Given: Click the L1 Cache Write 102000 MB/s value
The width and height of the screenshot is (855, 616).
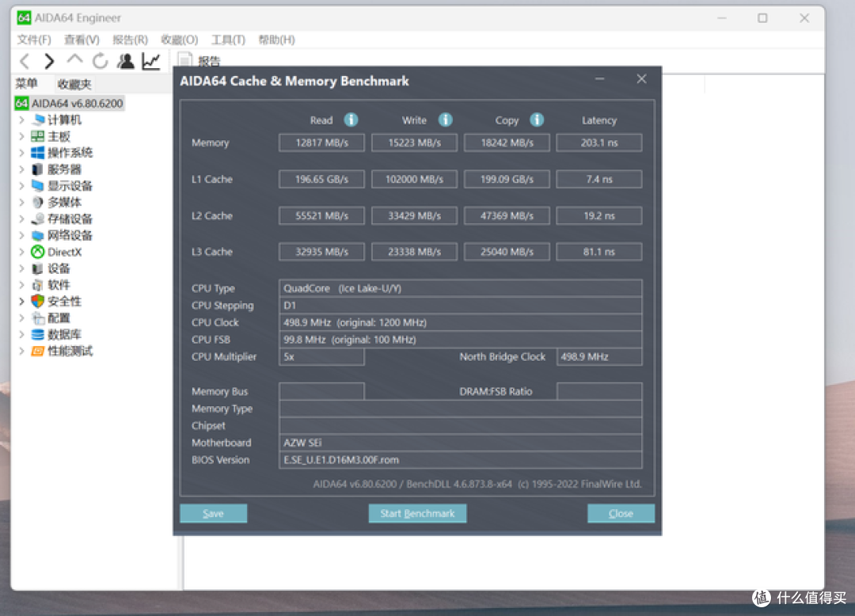Looking at the screenshot, I should pyautogui.click(x=414, y=180).
